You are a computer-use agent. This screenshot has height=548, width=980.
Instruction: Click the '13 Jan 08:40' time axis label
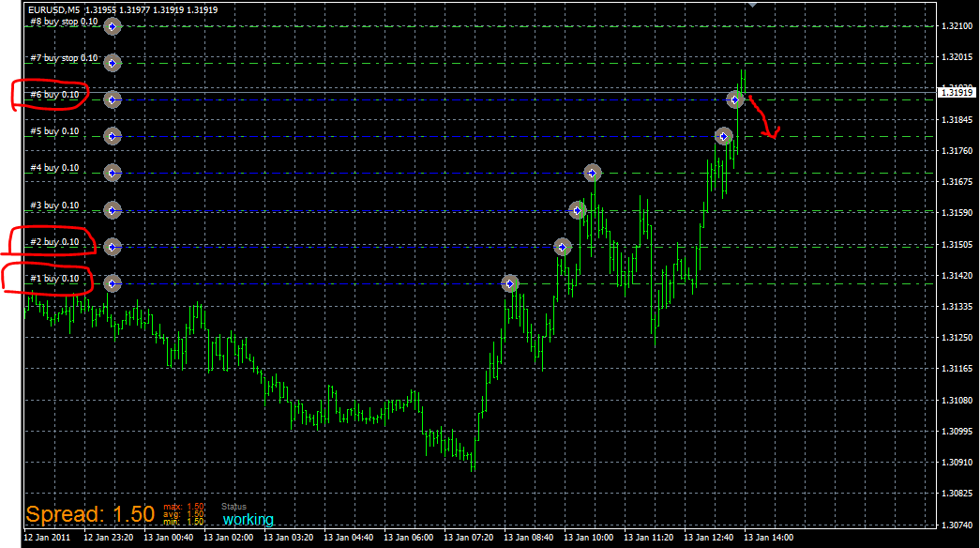coord(528,538)
